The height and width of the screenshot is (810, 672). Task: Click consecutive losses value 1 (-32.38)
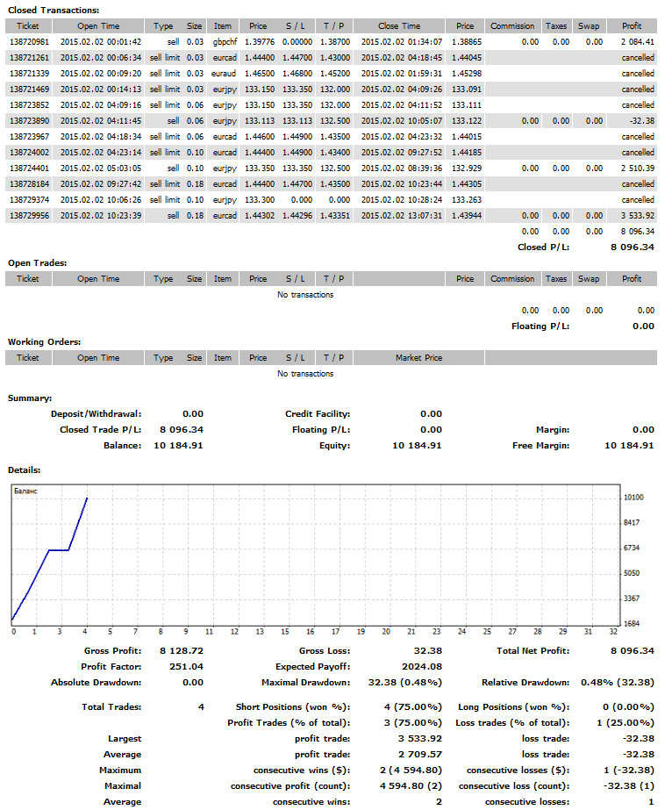coord(629,771)
